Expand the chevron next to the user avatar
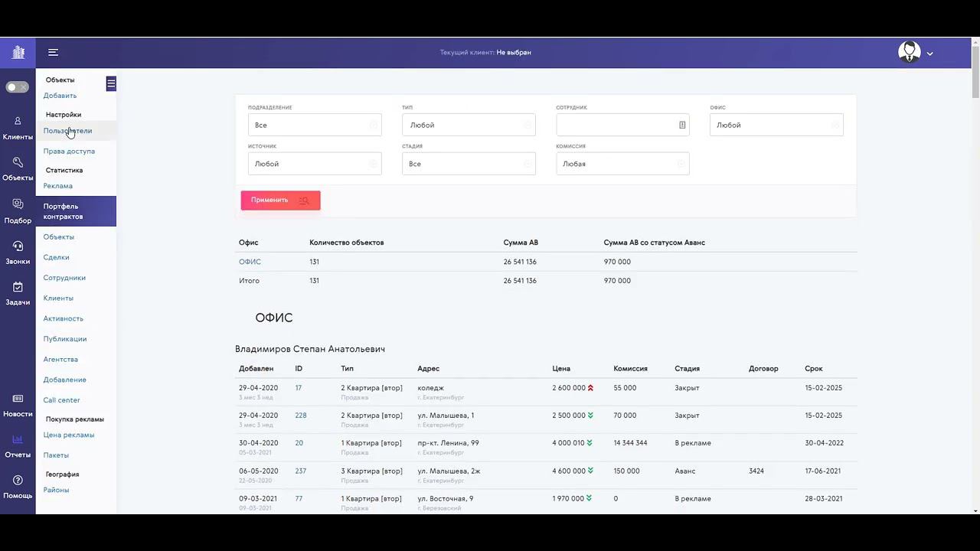The width and height of the screenshot is (980, 551). point(930,54)
